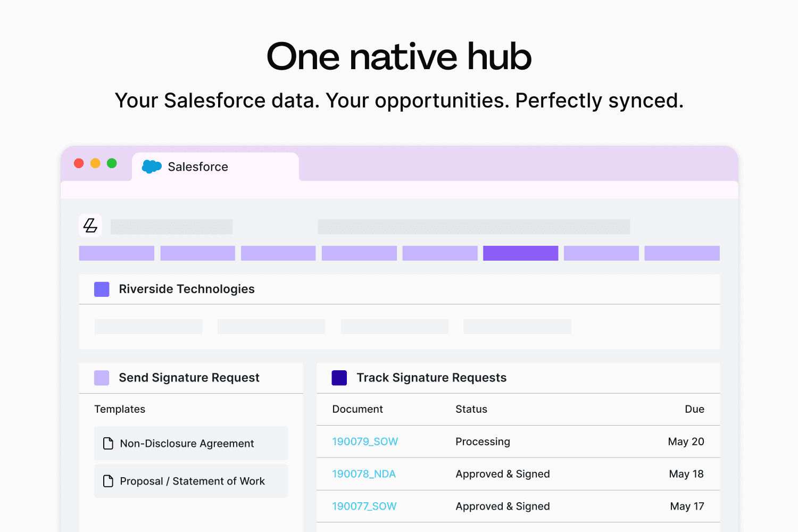Click the app logo icon below the tab
The width and height of the screenshot is (798, 532).
click(x=90, y=226)
